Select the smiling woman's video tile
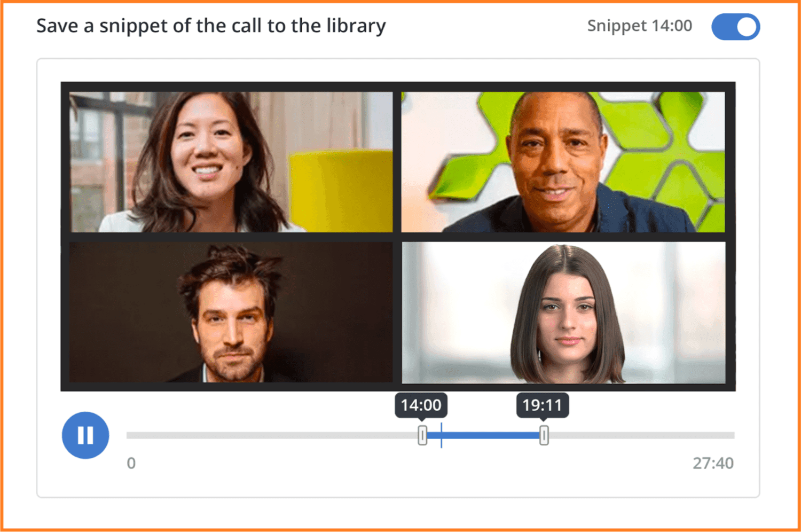801x532 pixels. click(x=231, y=162)
